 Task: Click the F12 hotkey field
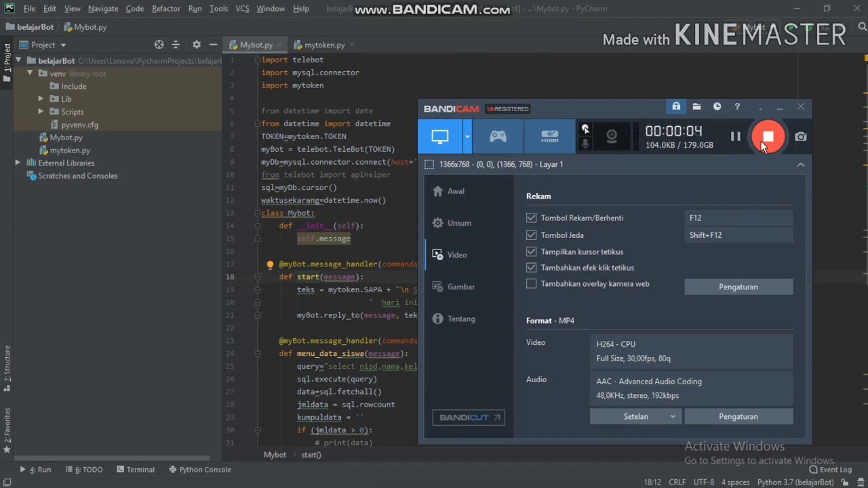pos(738,218)
